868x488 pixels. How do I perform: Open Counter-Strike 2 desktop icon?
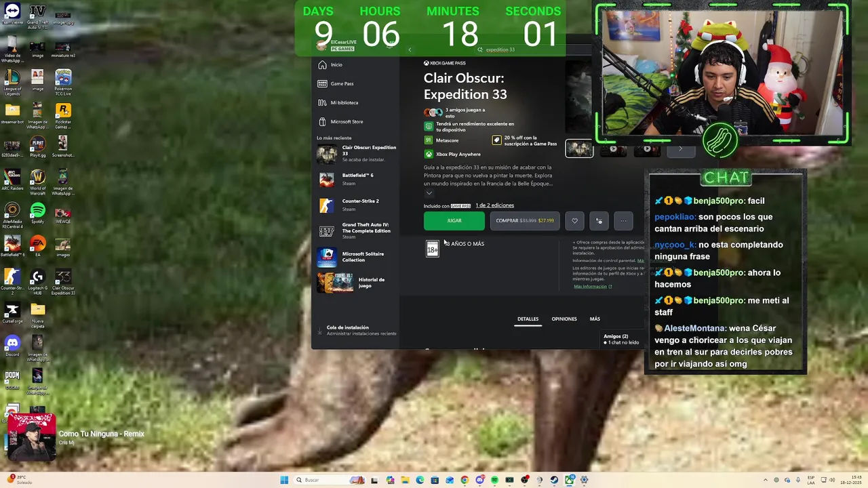click(x=12, y=281)
